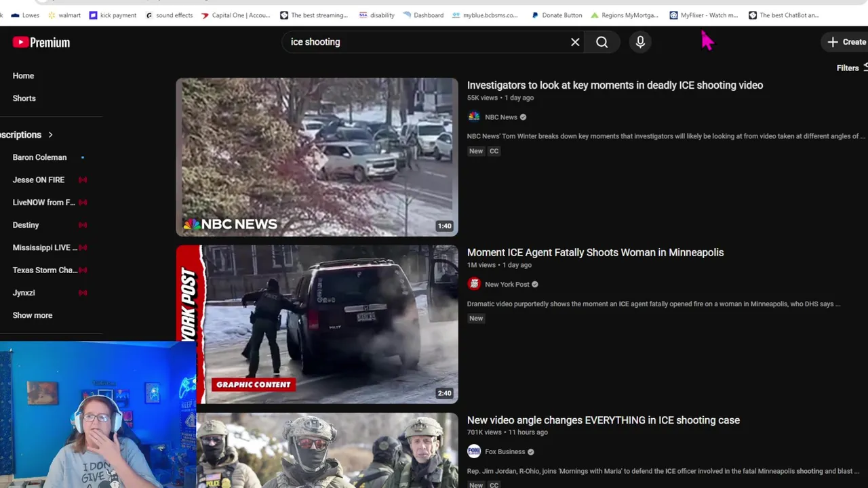Click the 2:40 duration on New York Post thumbnail
The width and height of the screenshot is (868, 488).
click(x=444, y=393)
